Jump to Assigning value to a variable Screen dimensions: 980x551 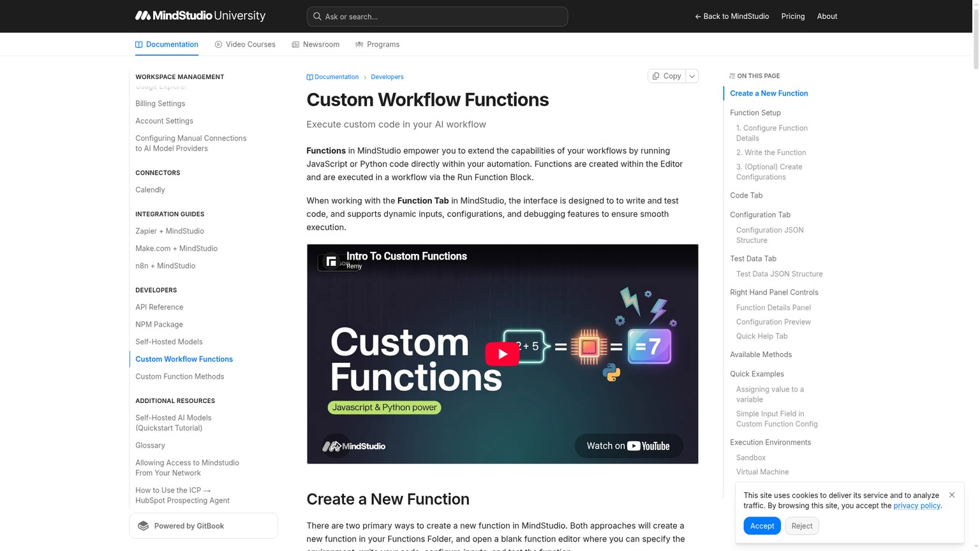[x=770, y=395]
